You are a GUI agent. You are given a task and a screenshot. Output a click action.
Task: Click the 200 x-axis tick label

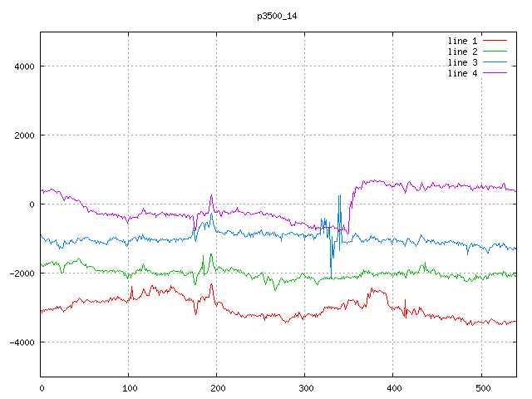(x=216, y=387)
